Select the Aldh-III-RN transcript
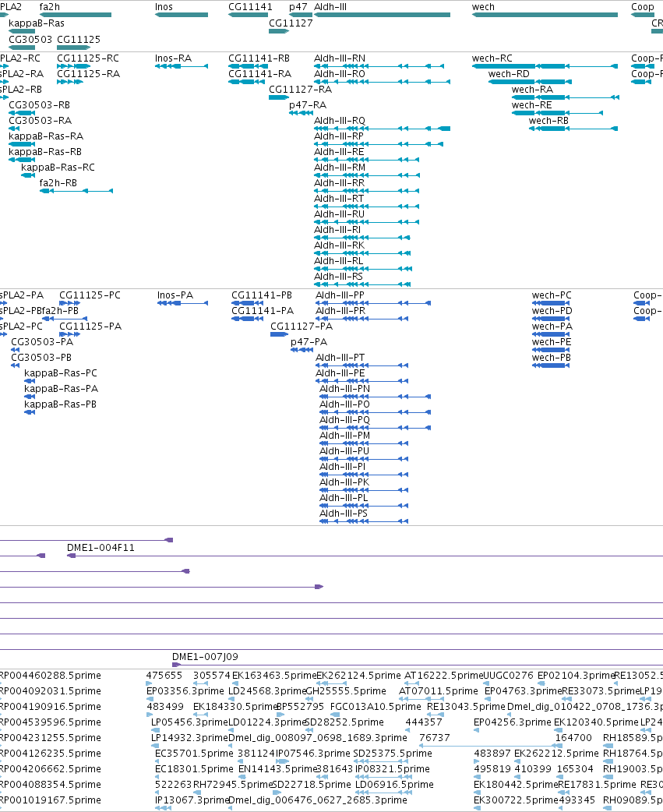Viewport: 663px width, 812px height. [x=340, y=58]
